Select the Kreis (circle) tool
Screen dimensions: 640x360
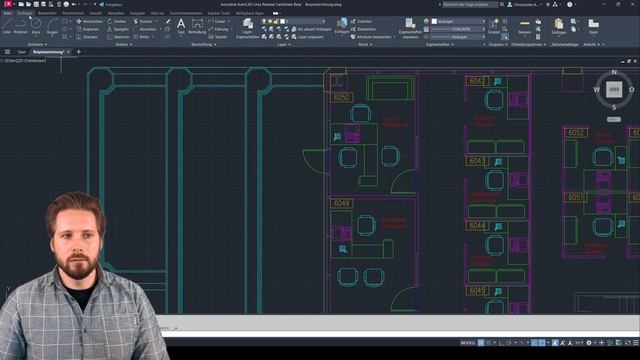tap(36, 26)
